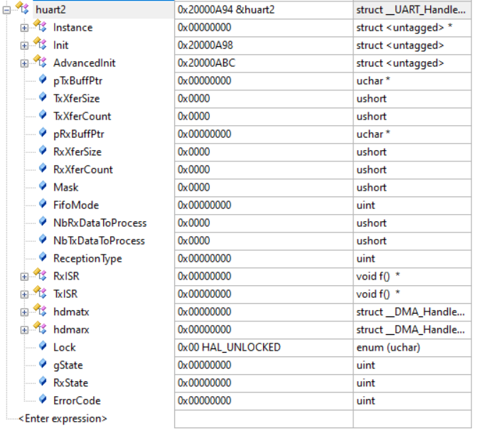487x448 pixels.
Task: Click the gState variable icon
Action: [43, 363]
